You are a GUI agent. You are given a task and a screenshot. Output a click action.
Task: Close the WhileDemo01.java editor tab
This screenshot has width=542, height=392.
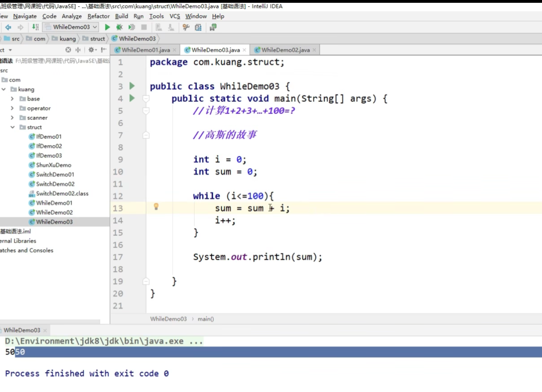pos(175,50)
